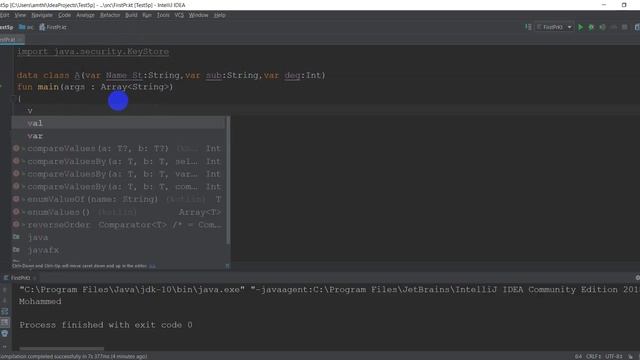
Task: Select the 'javafx' package suggestion
Action: point(118,250)
